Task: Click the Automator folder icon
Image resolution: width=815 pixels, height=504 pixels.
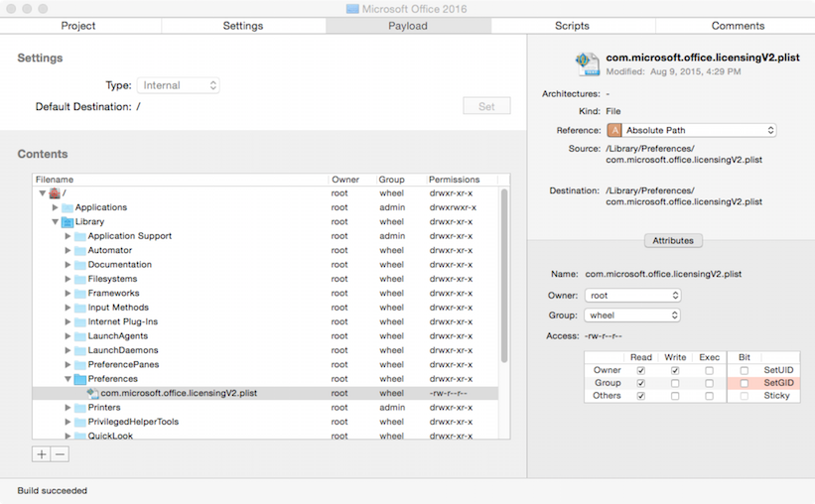Action: [x=80, y=250]
